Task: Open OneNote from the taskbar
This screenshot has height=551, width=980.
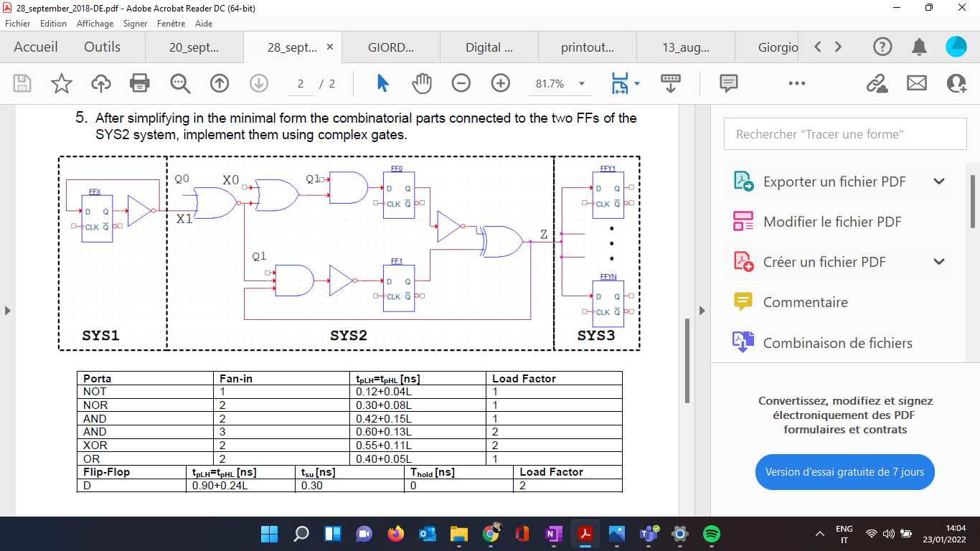Action: tap(553, 534)
